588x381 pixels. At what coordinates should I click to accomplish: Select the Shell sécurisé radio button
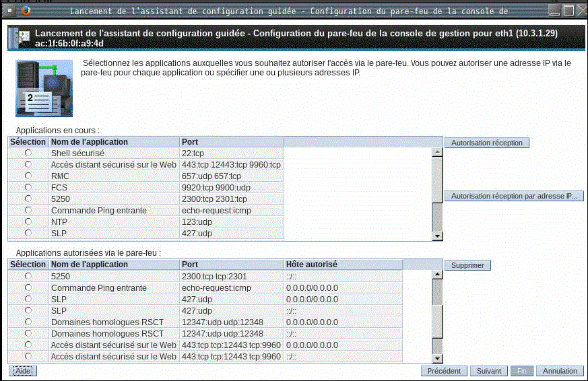click(x=28, y=153)
